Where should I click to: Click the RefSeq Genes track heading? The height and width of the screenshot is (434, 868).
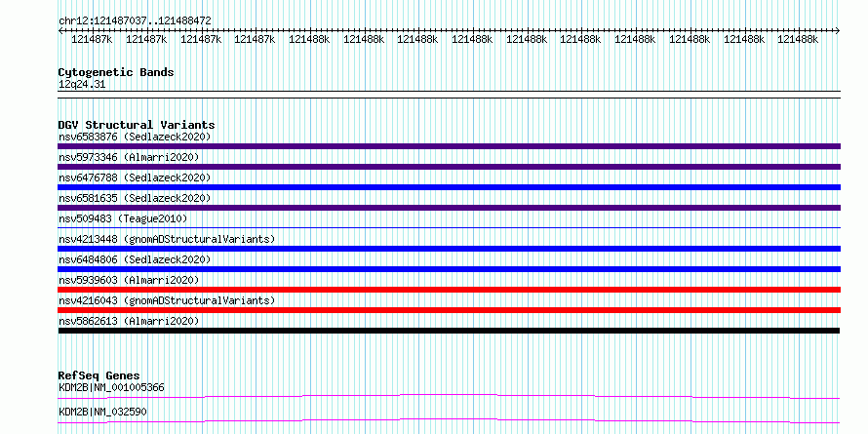pos(99,375)
